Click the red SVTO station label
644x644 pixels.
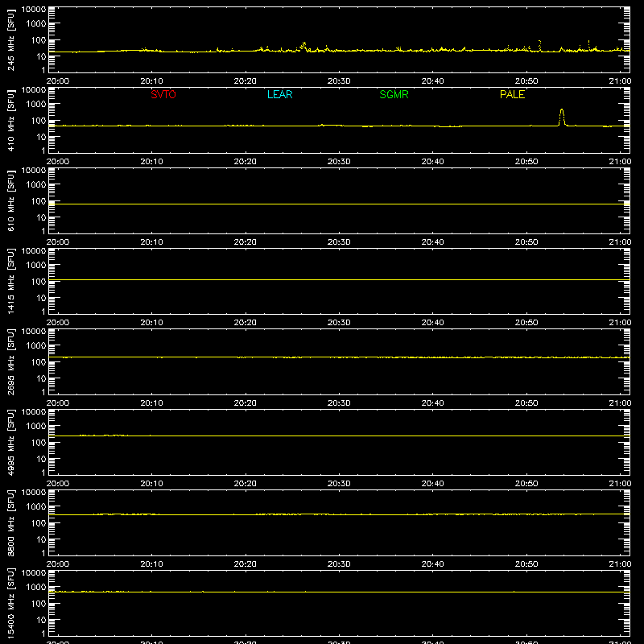163,94
